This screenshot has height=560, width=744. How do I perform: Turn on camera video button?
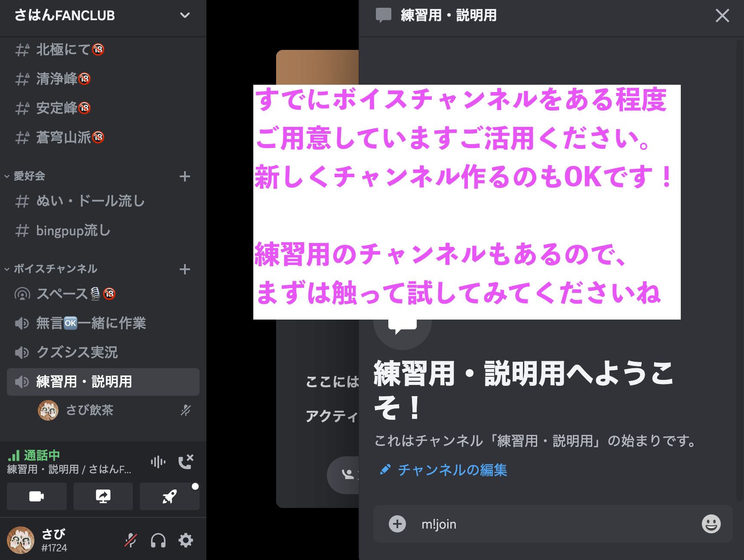tap(37, 496)
